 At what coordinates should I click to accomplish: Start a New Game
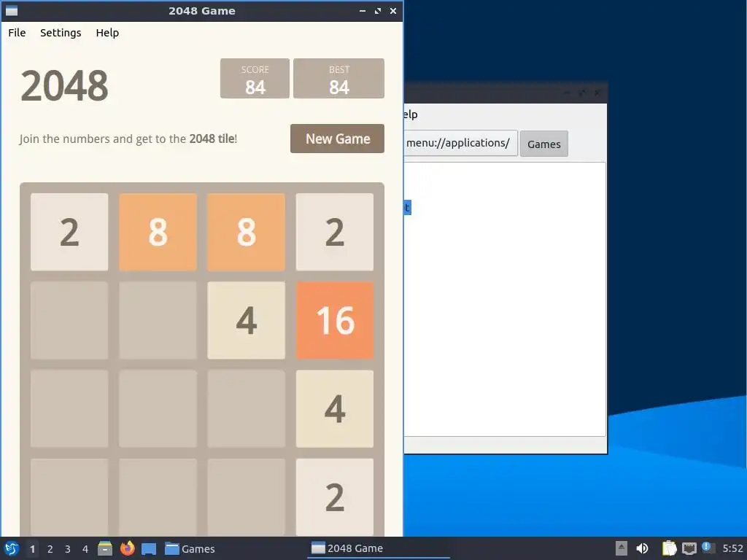pyautogui.click(x=337, y=139)
